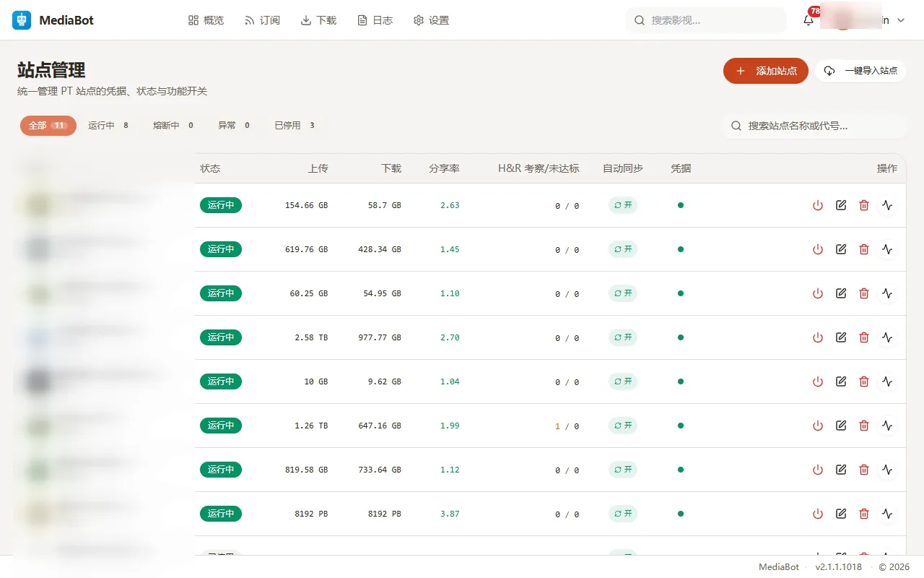Click the 分享率 column header
Image resolution: width=924 pixels, height=578 pixels.
click(x=444, y=168)
